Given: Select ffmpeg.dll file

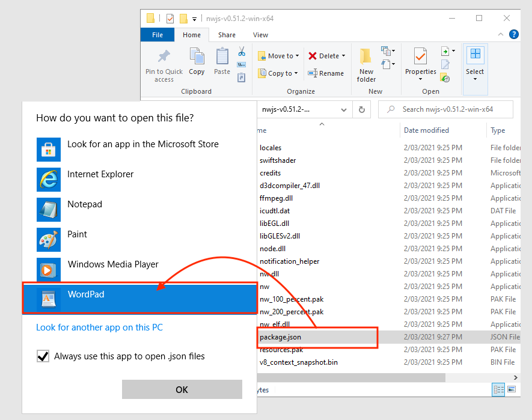Looking at the screenshot, I should pos(276,198).
